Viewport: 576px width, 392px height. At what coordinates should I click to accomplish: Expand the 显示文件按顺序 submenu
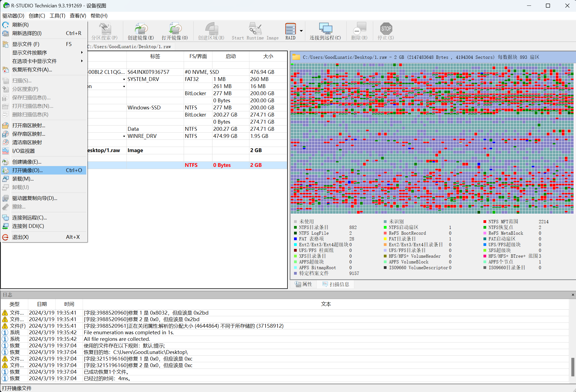click(44, 53)
